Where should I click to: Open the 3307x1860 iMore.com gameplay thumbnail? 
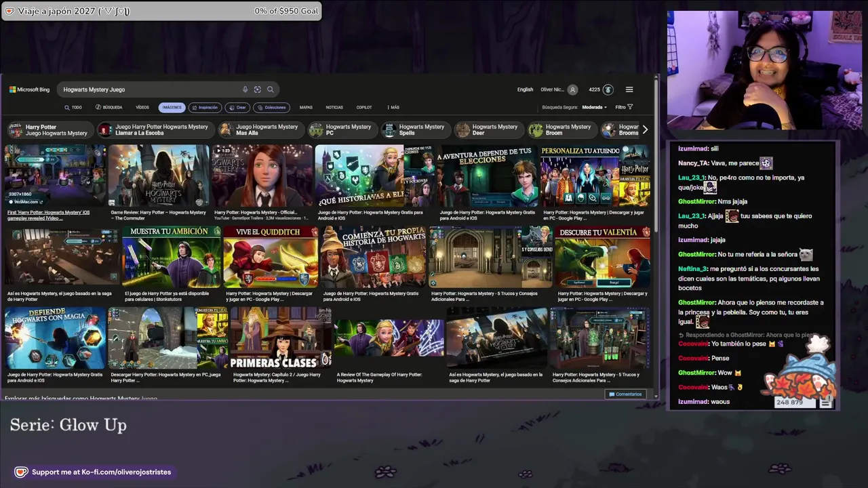click(56, 176)
